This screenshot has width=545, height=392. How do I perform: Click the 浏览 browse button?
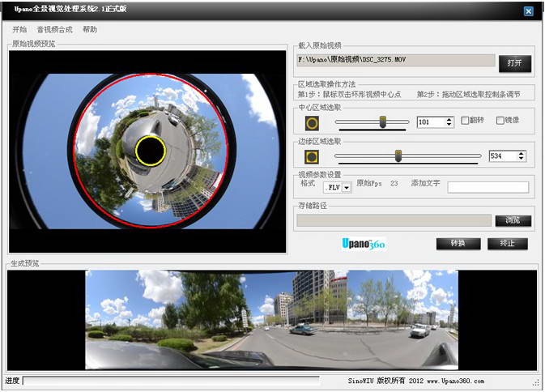513,220
